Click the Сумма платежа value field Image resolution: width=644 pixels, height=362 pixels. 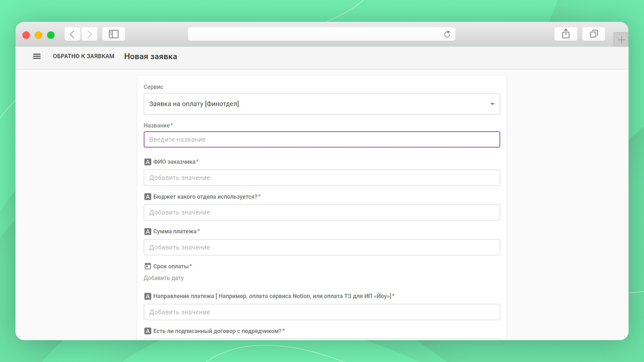pyautogui.click(x=322, y=247)
